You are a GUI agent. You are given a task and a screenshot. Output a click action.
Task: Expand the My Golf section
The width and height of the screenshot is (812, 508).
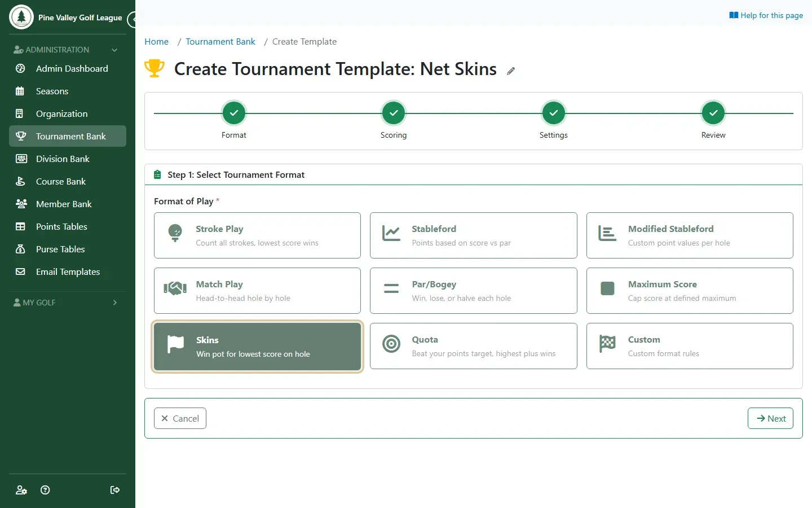68,303
